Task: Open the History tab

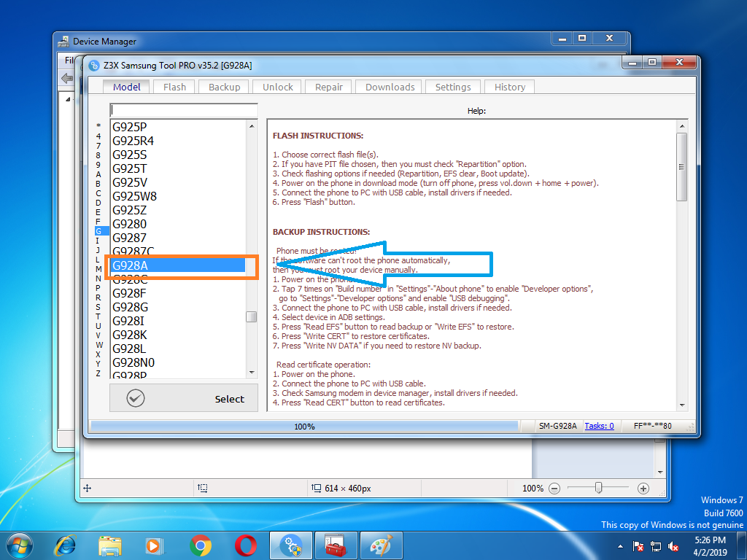Action: pos(509,87)
